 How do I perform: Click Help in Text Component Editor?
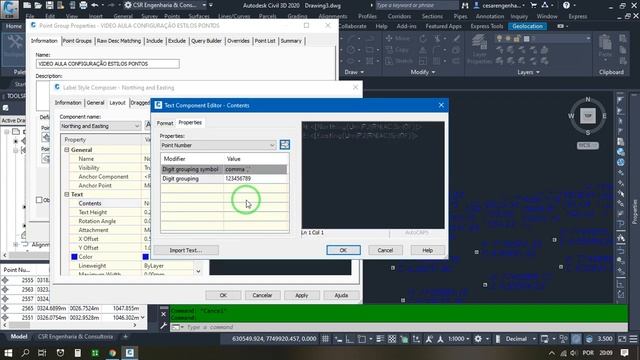pos(427,250)
